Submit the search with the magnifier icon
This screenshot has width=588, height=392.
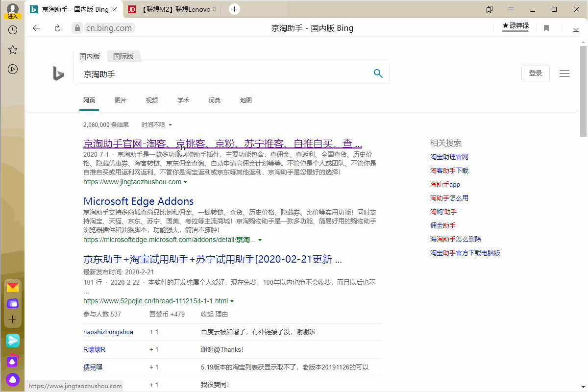[378, 73]
